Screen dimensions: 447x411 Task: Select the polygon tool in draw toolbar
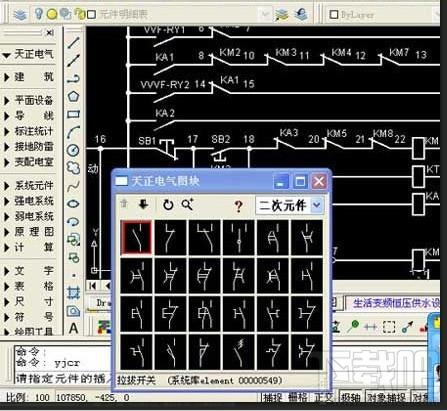[73, 97]
